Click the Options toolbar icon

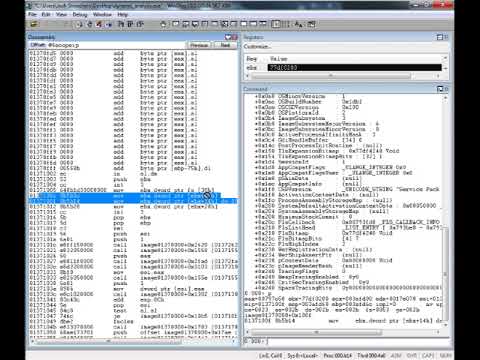point(311,24)
